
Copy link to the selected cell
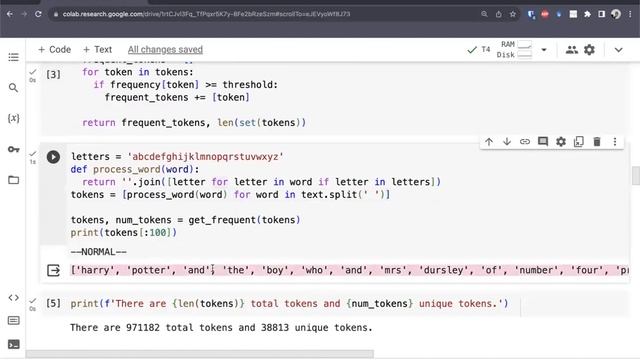(525, 142)
